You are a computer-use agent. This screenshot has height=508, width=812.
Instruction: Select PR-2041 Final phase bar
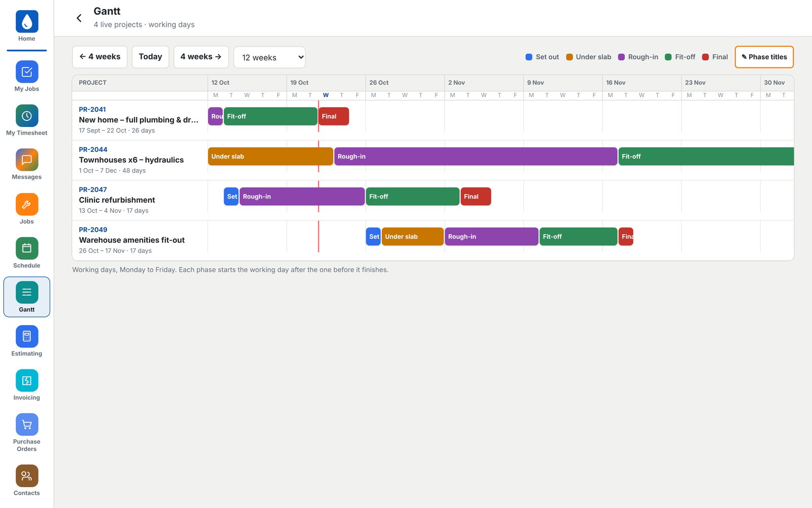tap(333, 116)
